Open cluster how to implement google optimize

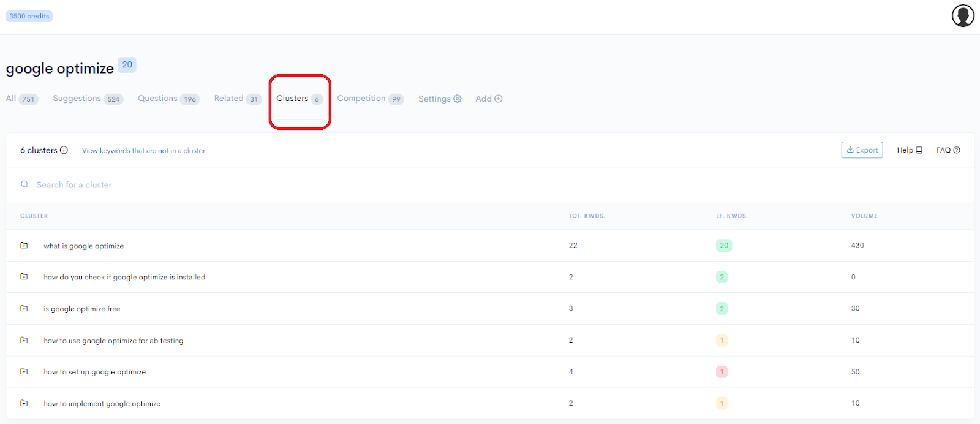(x=102, y=404)
